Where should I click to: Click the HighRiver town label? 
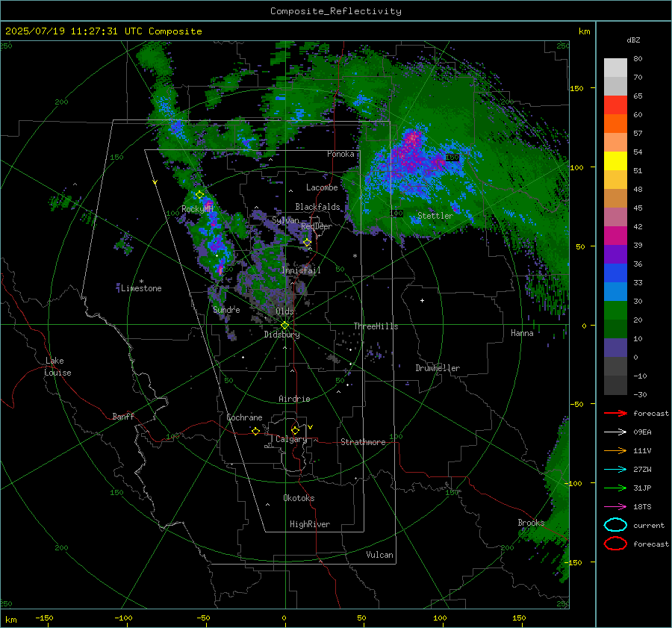310,524
